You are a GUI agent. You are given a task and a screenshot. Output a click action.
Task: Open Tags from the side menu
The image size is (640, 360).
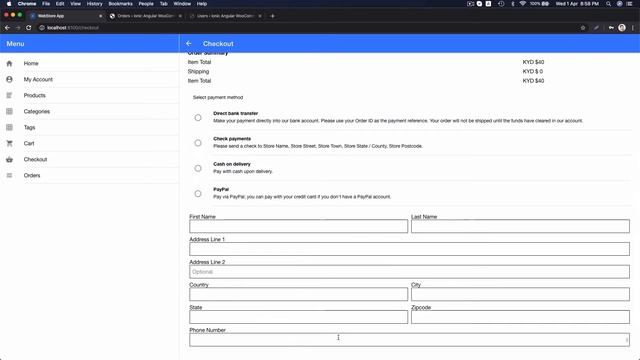point(89,127)
